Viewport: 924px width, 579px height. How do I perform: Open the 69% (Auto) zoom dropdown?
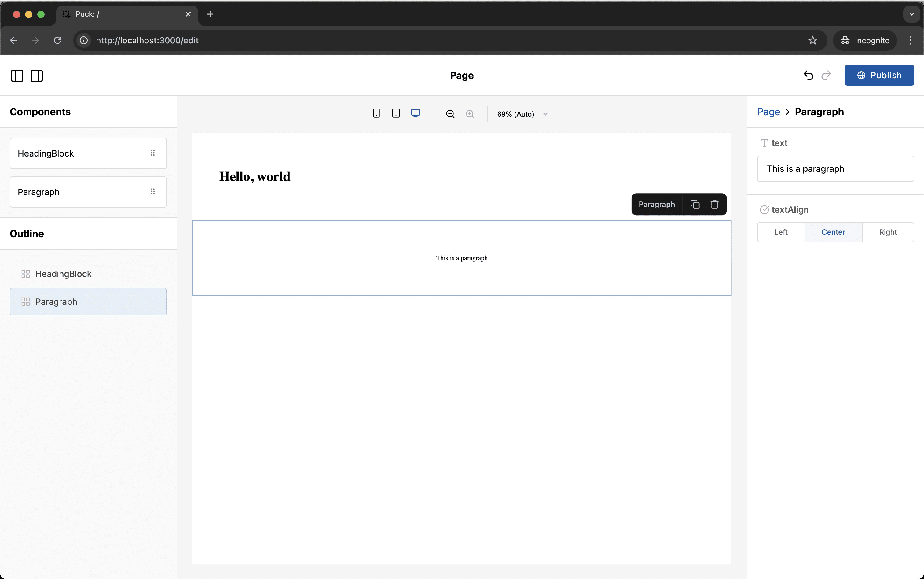[522, 114]
